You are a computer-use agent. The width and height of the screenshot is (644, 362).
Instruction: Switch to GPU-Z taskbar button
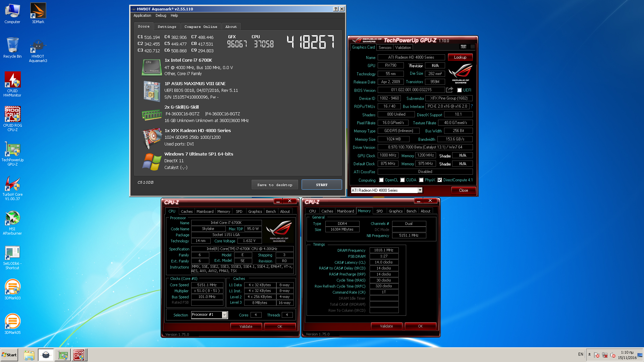(63, 355)
